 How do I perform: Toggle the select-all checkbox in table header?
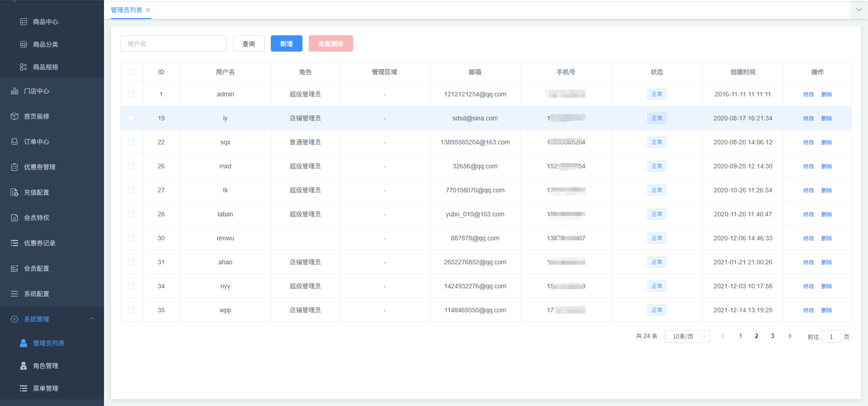click(131, 72)
